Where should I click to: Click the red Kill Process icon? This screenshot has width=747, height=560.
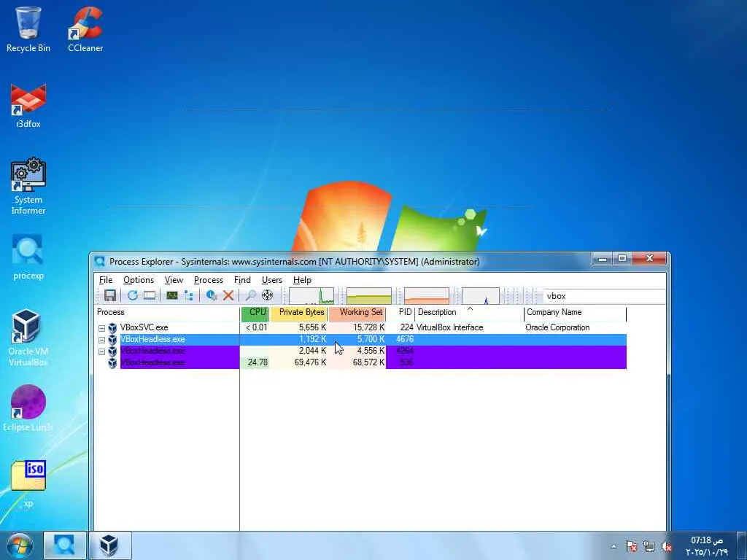point(228,296)
